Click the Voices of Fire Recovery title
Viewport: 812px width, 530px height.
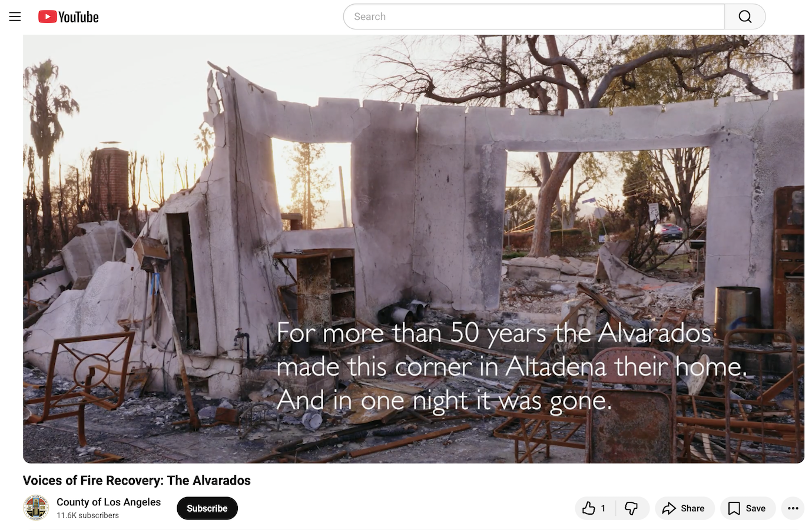[137, 481]
